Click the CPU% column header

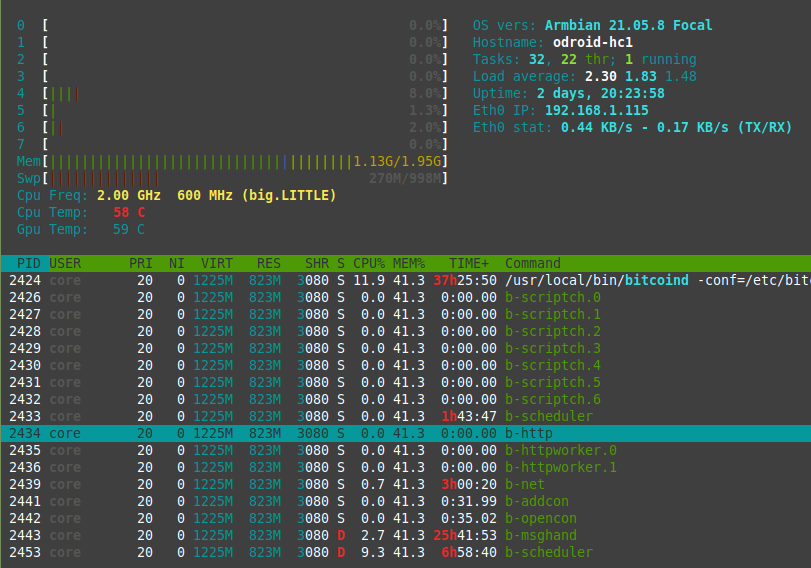coord(369,263)
